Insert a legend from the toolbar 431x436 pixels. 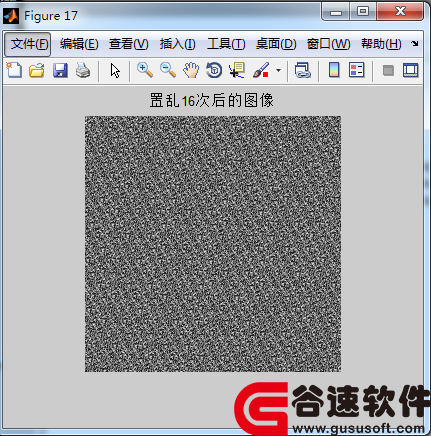pos(356,70)
